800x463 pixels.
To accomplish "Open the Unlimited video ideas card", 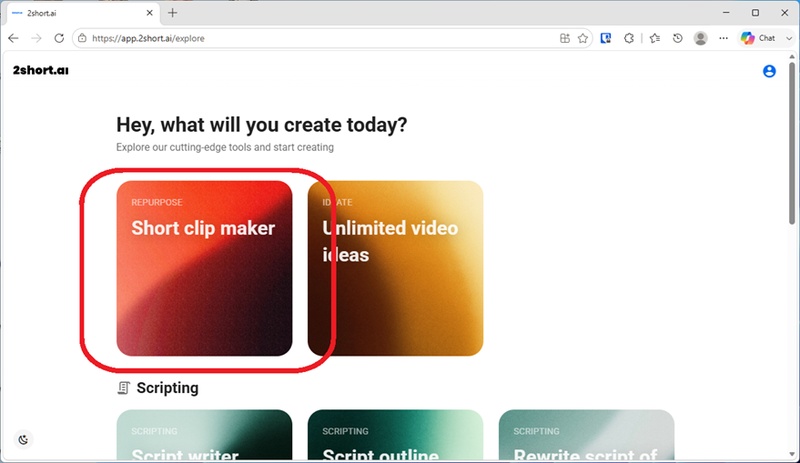I will [x=395, y=268].
